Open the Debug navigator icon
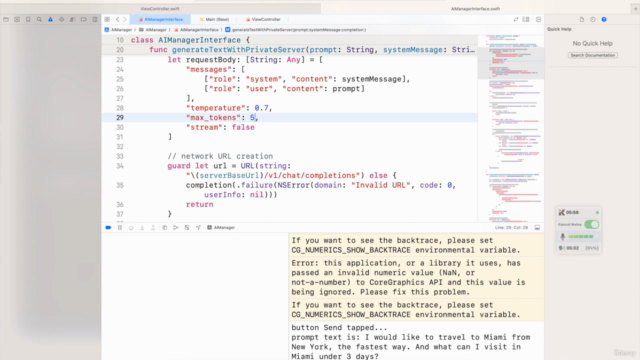 click(x=72, y=19)
